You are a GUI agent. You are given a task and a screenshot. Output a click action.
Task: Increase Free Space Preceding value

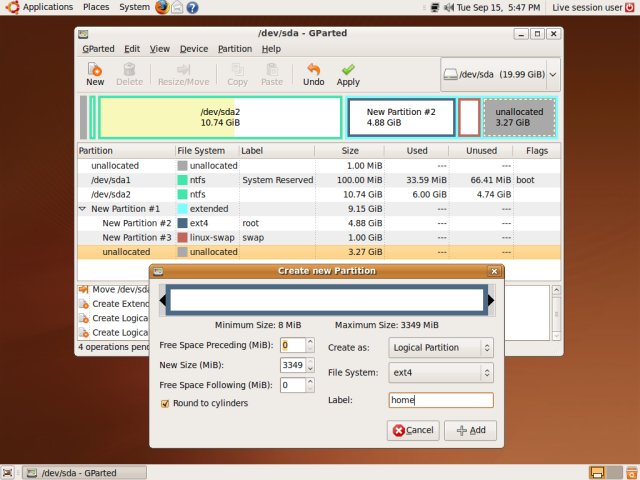click(x=310, y=341)
